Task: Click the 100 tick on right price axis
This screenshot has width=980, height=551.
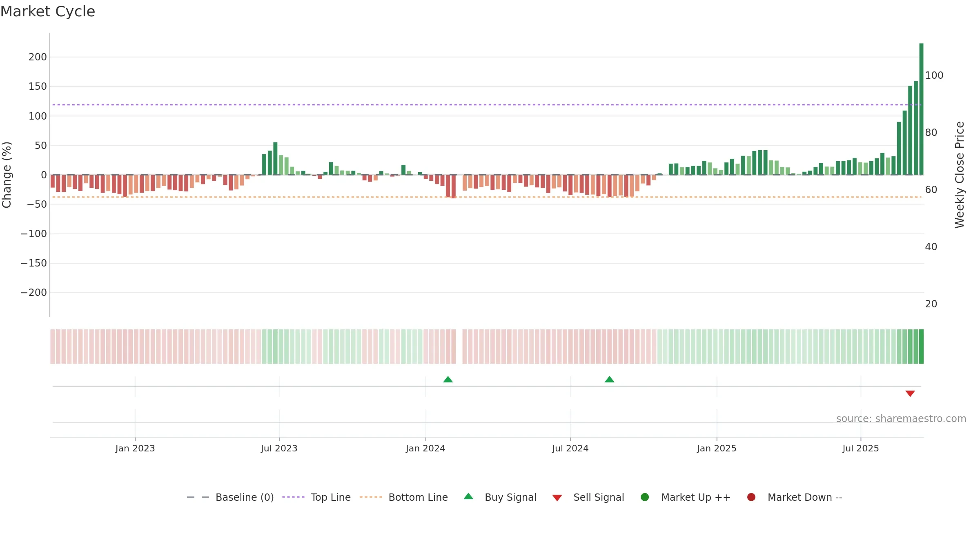Action: pyautogui.click(x=934, y=75)
